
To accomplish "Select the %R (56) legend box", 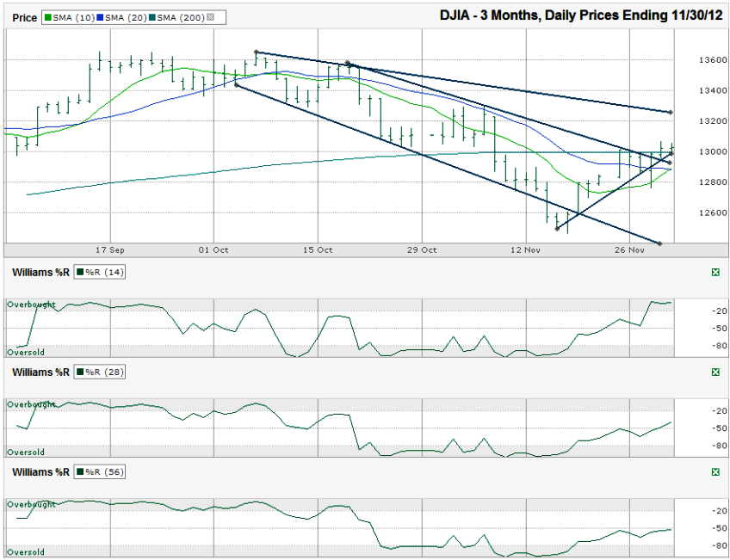I will (x=100, y=472).
